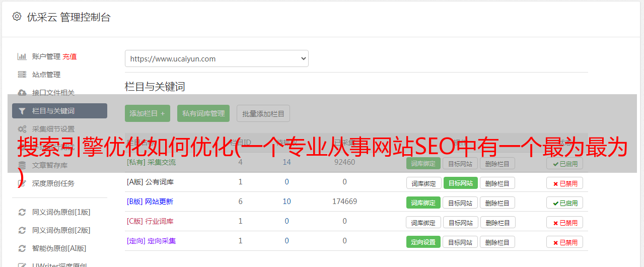This screenshot has height=267, width=644.
Task: Click the cloud upload icon next to 接口文件相关
Action: (x=22, y=93)
